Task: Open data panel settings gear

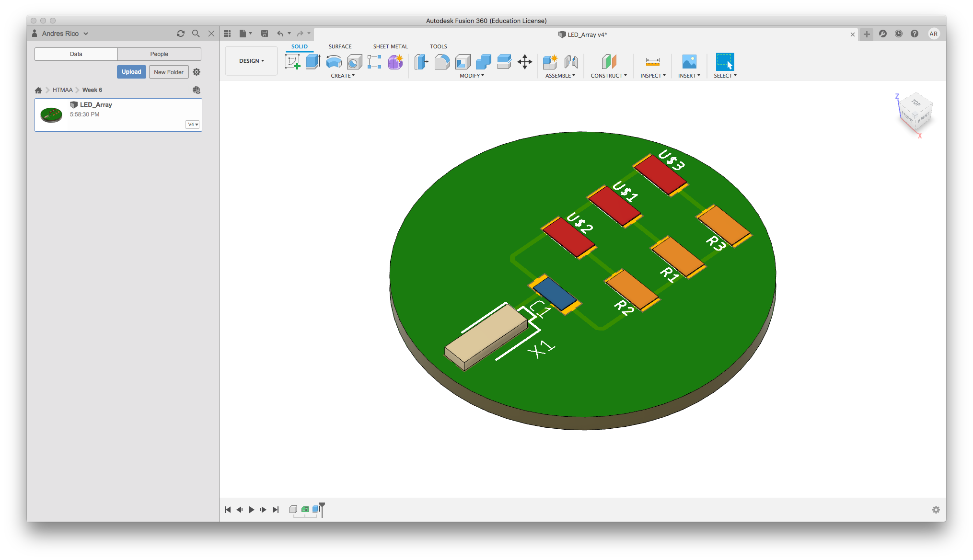Action: (197, 72)
